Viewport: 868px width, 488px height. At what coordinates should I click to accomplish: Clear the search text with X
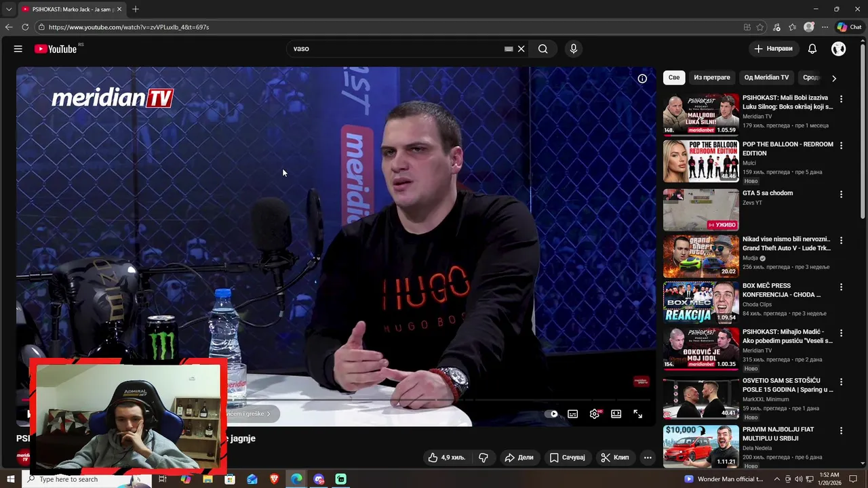(521, 49)
